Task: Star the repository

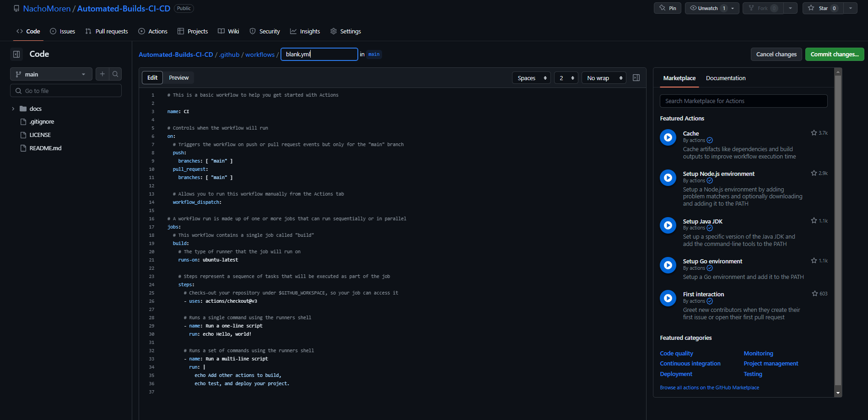Action: click(822, 8)
